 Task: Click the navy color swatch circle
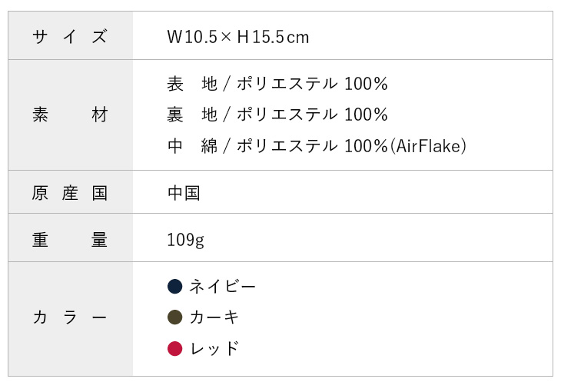[175, 287]
